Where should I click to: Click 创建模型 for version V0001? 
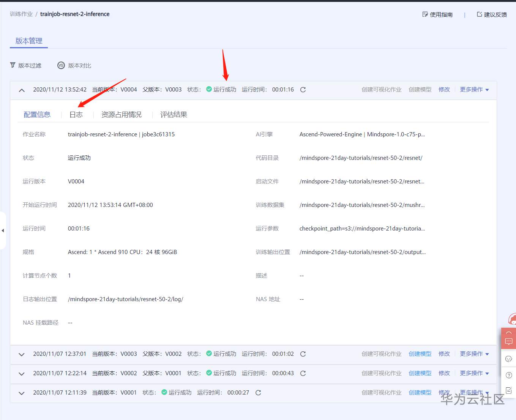tap(420, 393)
